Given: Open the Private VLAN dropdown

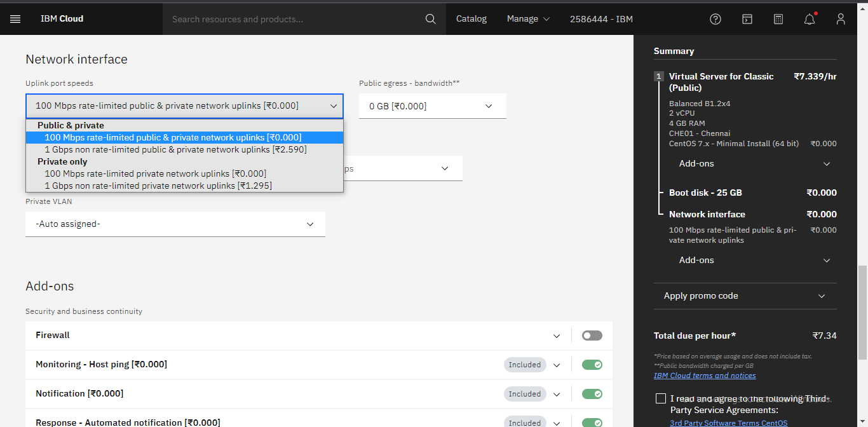Looking at the screenshot, I should point(175,224).
